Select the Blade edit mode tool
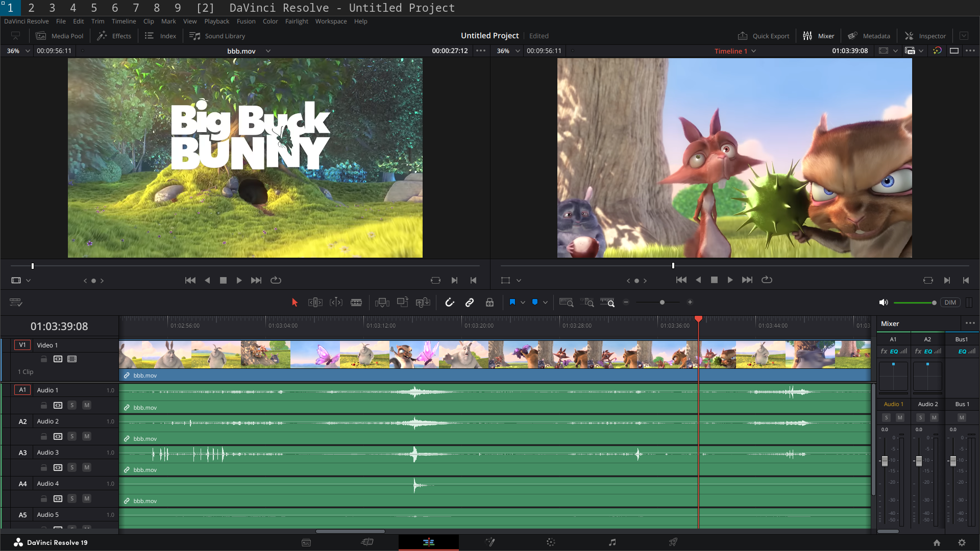The width and height of the screenshot is (980, 551). click(x=356, y=303)
